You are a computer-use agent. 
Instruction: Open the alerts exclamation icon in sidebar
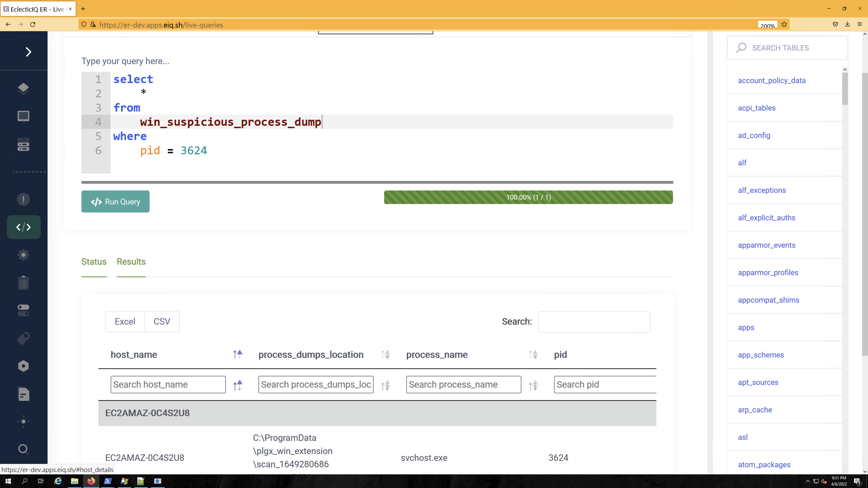click(x=23, y=199)
